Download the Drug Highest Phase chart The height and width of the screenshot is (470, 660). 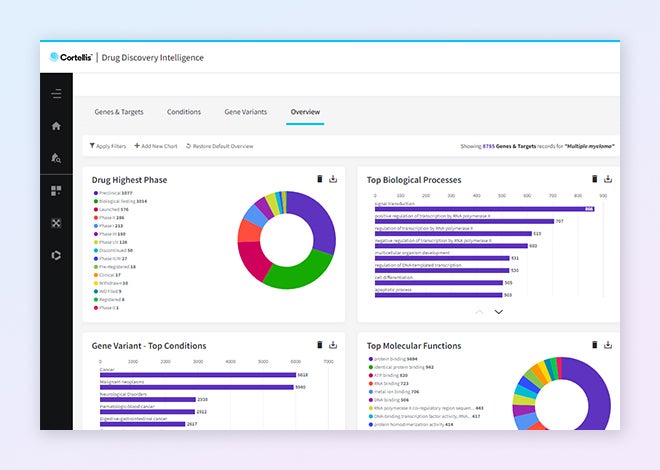(333, 179)
